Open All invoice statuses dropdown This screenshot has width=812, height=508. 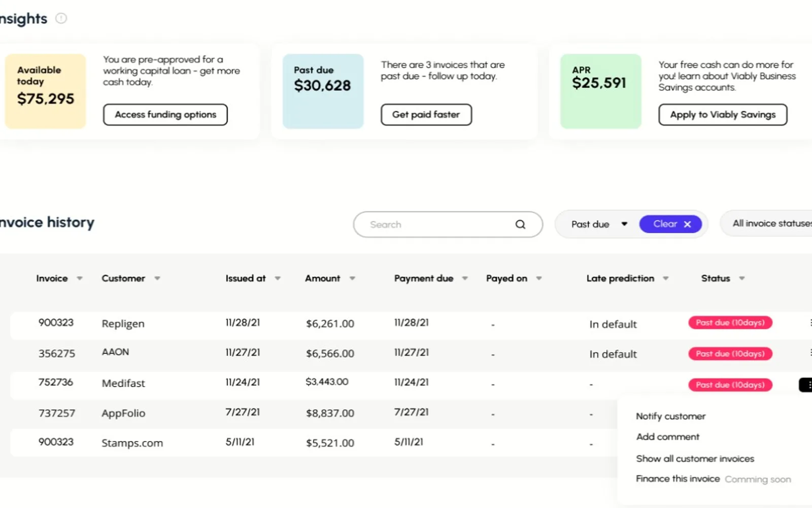point(767,224)
